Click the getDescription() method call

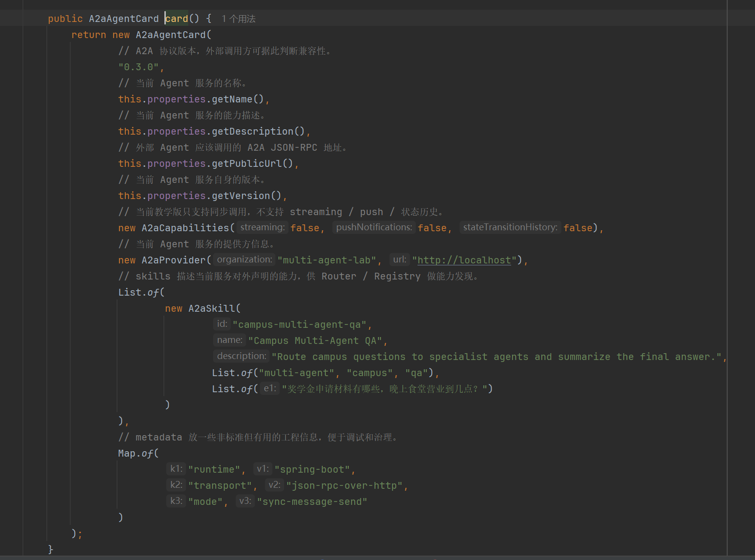point(258,131)
